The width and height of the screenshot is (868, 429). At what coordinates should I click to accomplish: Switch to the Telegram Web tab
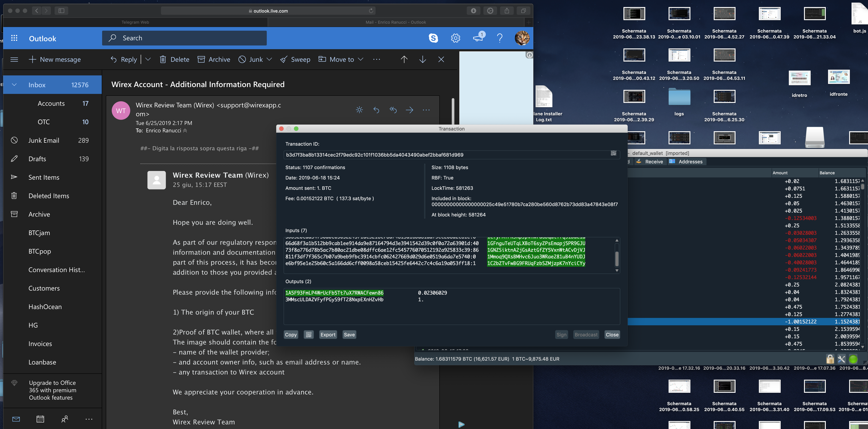click(135, 22)
